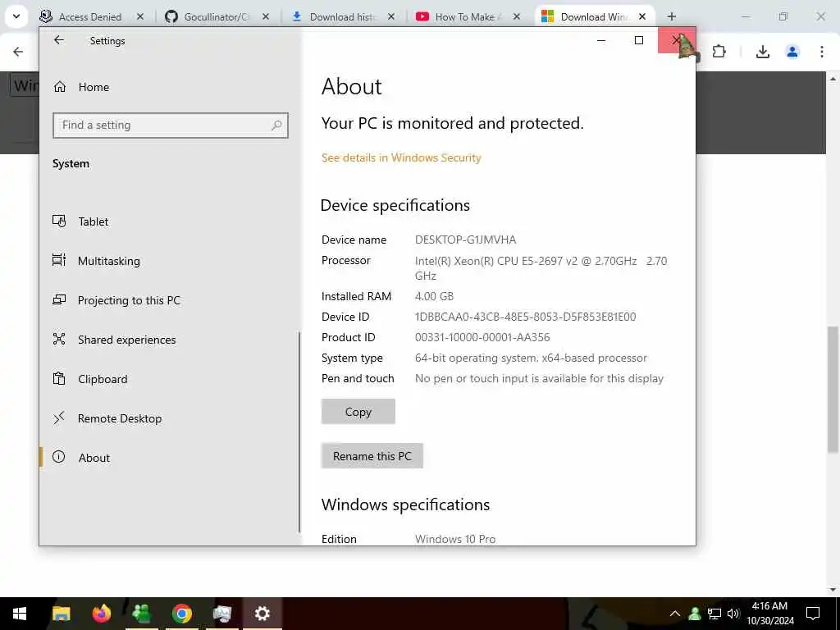Open the network tray icon
This screenshot has width=840, height=630.
click(x=714, y=614)
